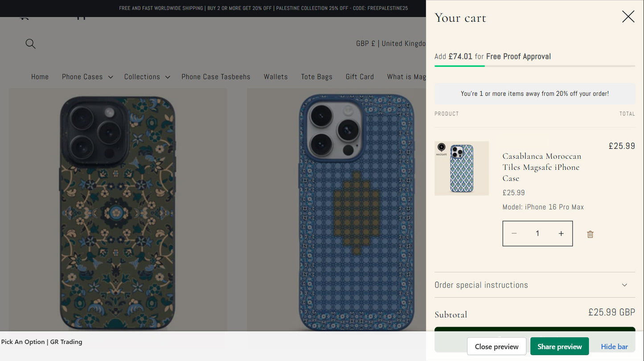The image size is (644, 361).
Task: Open the Tote Bags navigation item
Action: coord(316,77)
